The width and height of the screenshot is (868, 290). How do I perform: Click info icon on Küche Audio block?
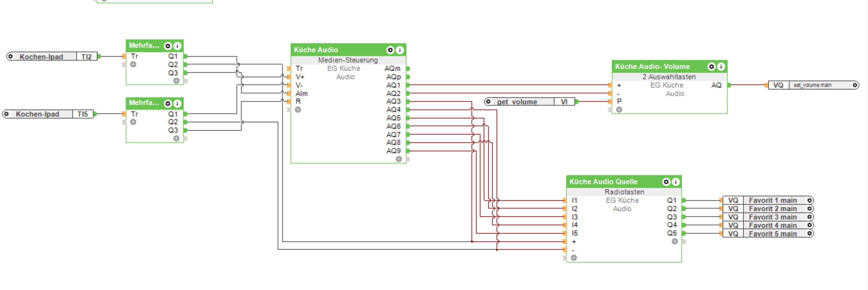click(399, 50)
